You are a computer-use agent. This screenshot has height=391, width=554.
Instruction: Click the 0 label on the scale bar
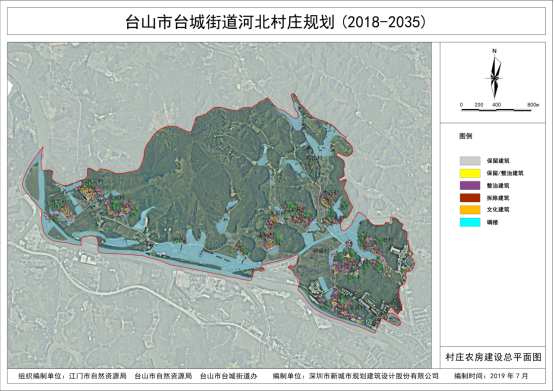461,105
